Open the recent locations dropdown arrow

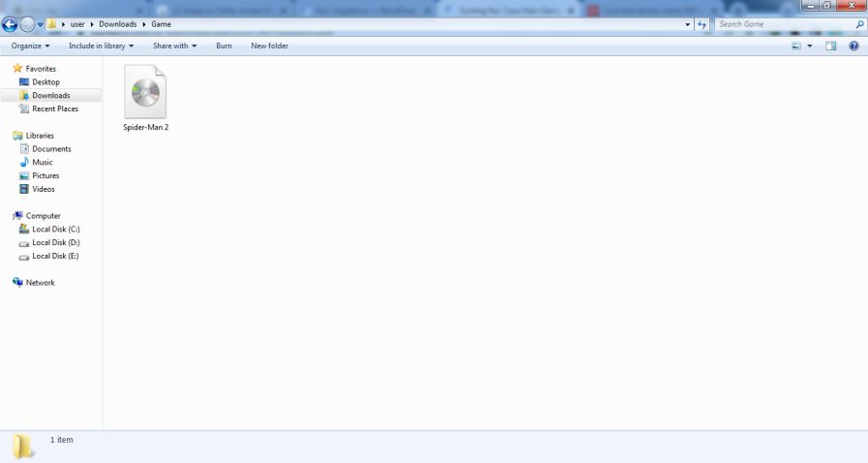[41, 25]
